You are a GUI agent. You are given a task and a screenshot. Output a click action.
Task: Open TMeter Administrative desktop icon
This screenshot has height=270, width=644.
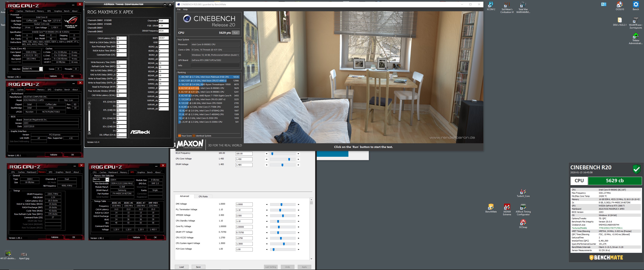(x=636, y=39)
